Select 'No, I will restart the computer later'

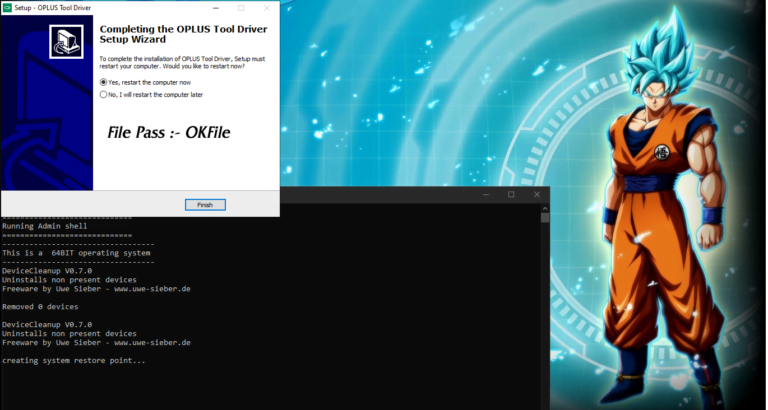tap(151, 95)
